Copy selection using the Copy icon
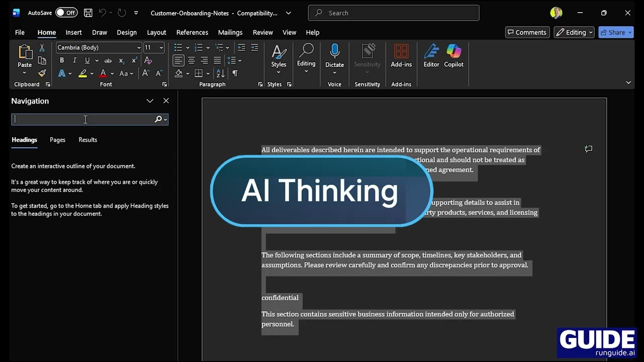 pos(42,60)
